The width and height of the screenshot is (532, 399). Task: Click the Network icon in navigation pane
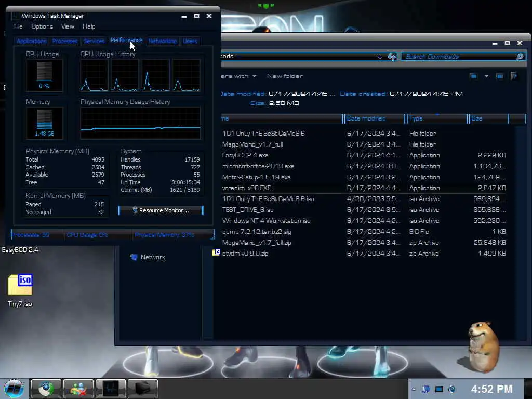pos(134,257)
